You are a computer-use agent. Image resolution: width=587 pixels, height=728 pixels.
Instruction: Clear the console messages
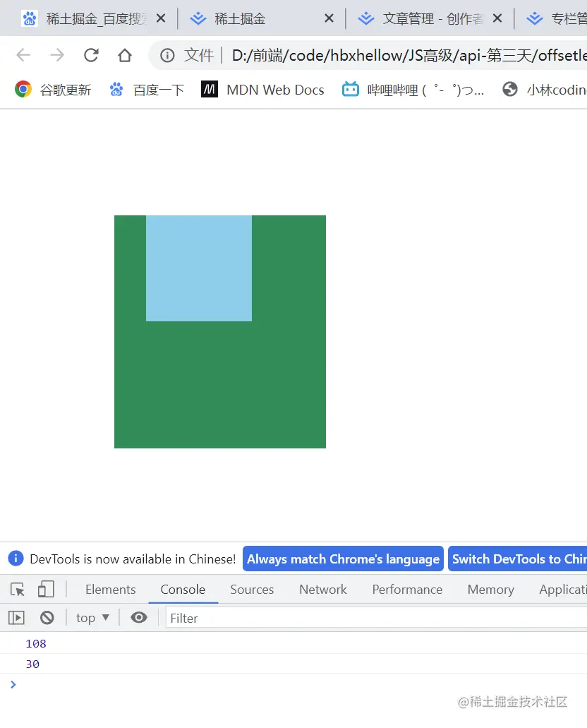(x=47, y=617)
